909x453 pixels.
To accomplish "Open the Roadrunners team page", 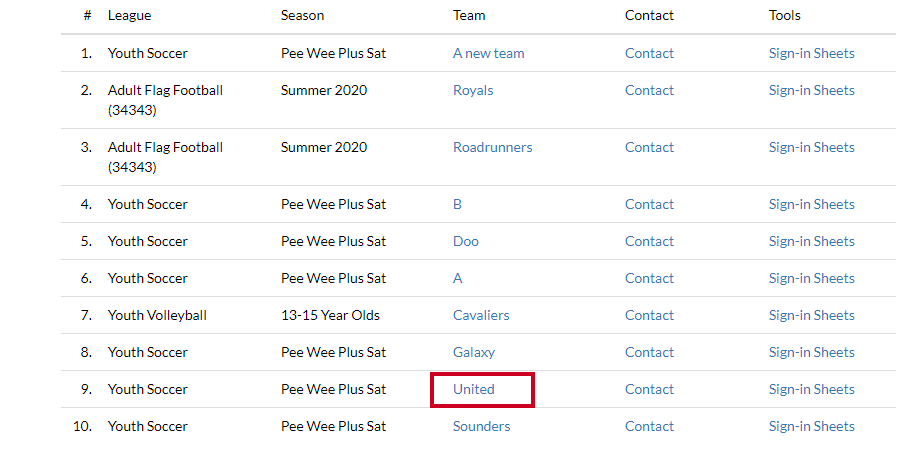I will click(x=492, y=147).
